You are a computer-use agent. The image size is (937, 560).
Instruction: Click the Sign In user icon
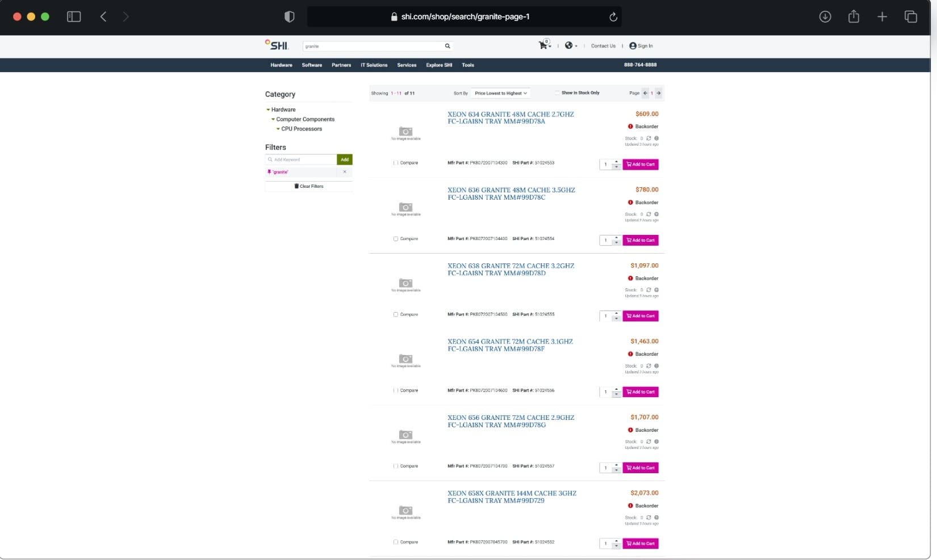pyautogui.click(x=633, y=46)
